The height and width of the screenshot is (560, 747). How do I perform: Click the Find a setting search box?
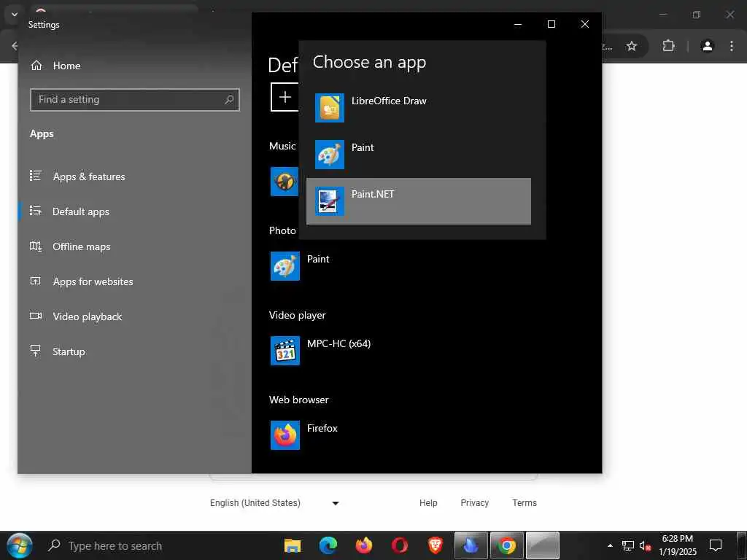pos(135,99)
